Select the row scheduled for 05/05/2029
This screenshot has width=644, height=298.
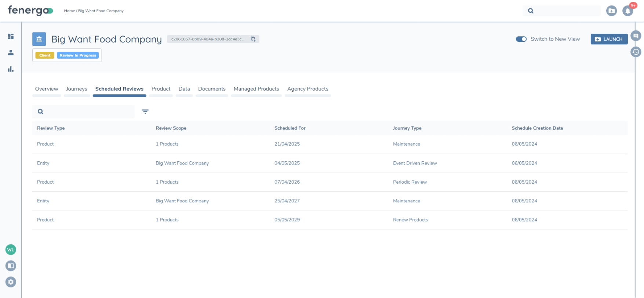[330, 220]
